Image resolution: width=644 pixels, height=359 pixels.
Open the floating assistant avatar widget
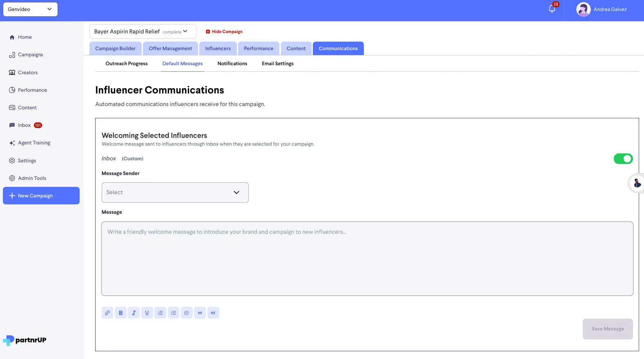(637, 183)
